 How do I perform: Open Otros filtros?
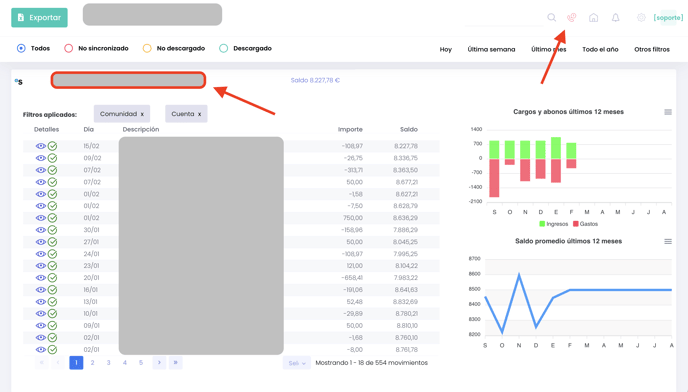[652, 49]
